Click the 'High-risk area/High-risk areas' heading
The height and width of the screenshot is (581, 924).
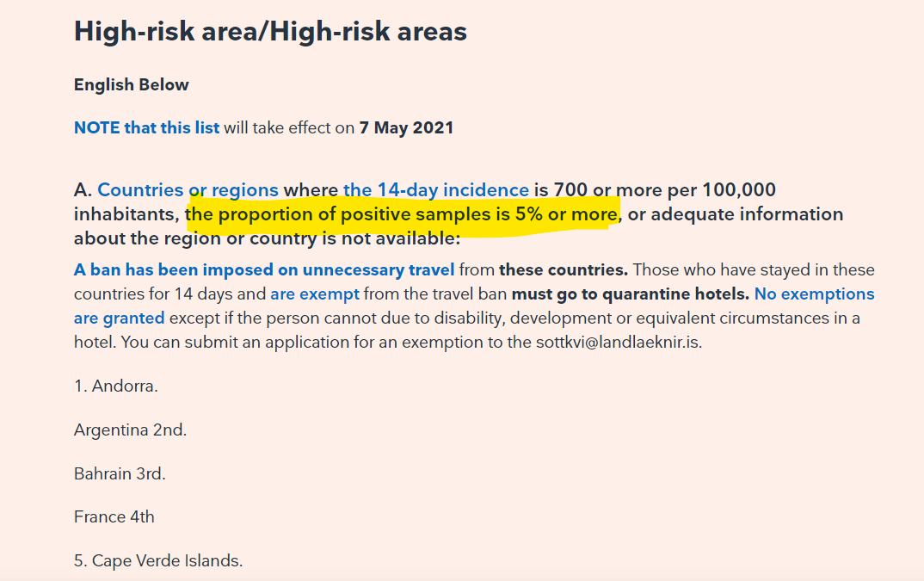270,31
